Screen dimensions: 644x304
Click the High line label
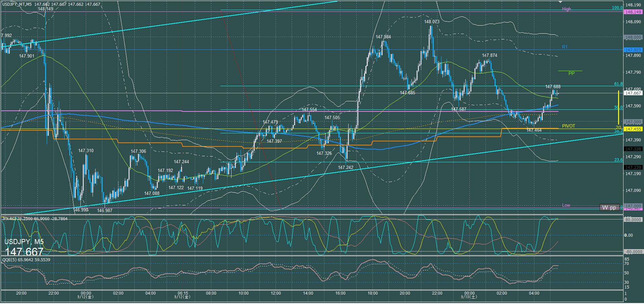click(566, 9)
